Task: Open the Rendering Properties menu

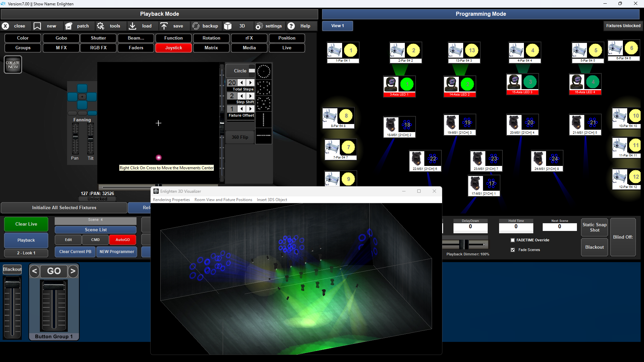Action: pos(171,200)
